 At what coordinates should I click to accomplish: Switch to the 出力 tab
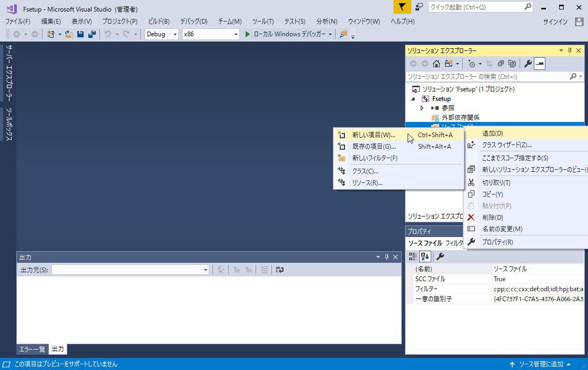tap(58, 349)
